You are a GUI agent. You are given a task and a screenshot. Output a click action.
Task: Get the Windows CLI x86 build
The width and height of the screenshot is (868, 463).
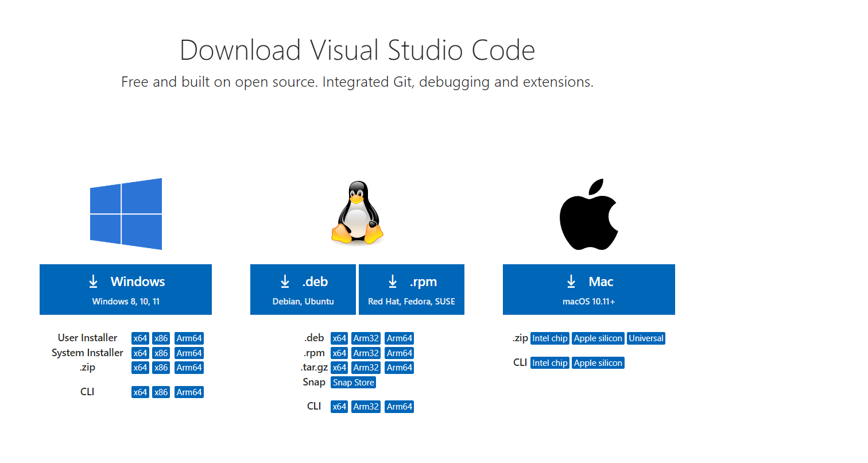tap(161, 392)
